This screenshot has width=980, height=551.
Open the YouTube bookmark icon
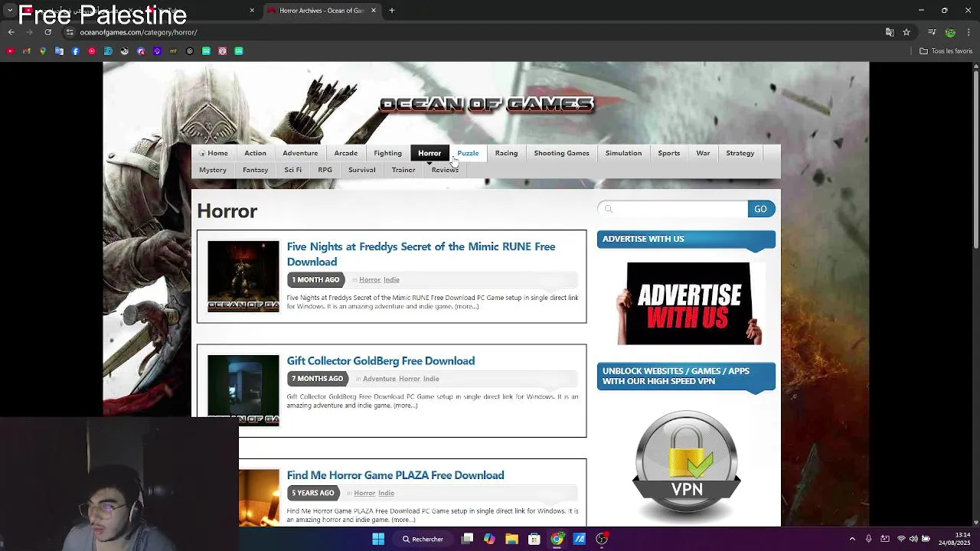pos(10,51)
